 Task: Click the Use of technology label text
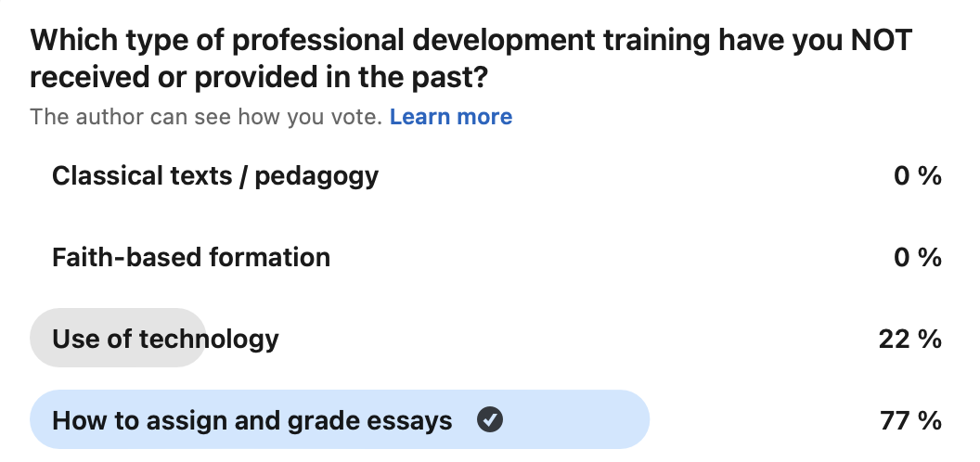click(x=165, y=339)
